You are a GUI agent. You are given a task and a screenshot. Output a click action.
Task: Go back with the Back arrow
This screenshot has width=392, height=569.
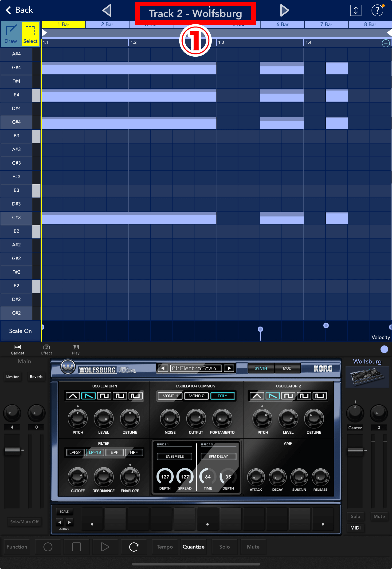tap(19, 10)
